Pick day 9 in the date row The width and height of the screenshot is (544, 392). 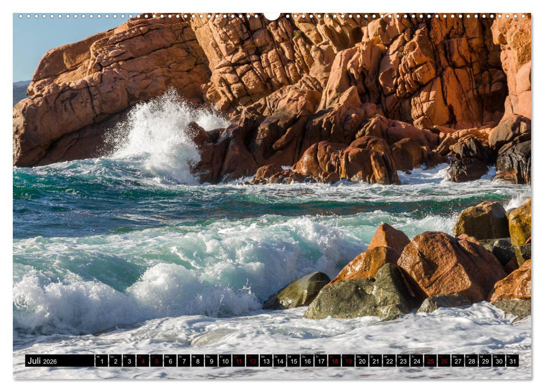(x=211, y=361)
